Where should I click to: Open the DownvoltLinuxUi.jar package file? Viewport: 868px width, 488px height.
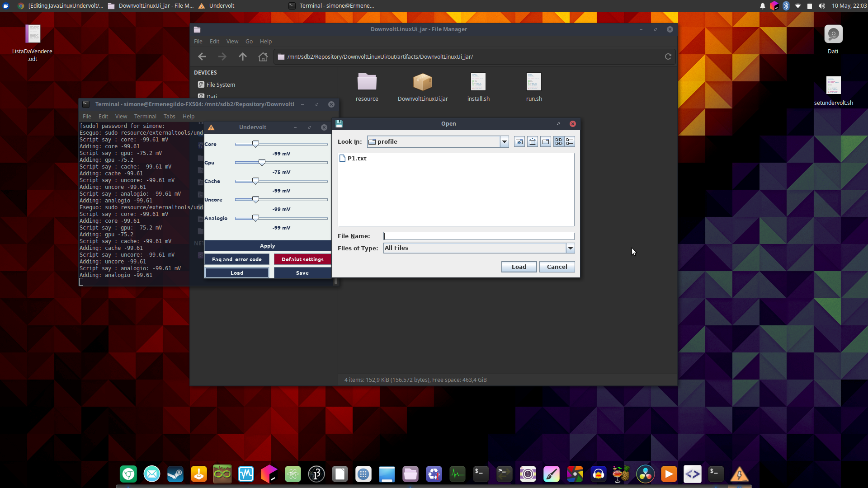pos(422,83)
